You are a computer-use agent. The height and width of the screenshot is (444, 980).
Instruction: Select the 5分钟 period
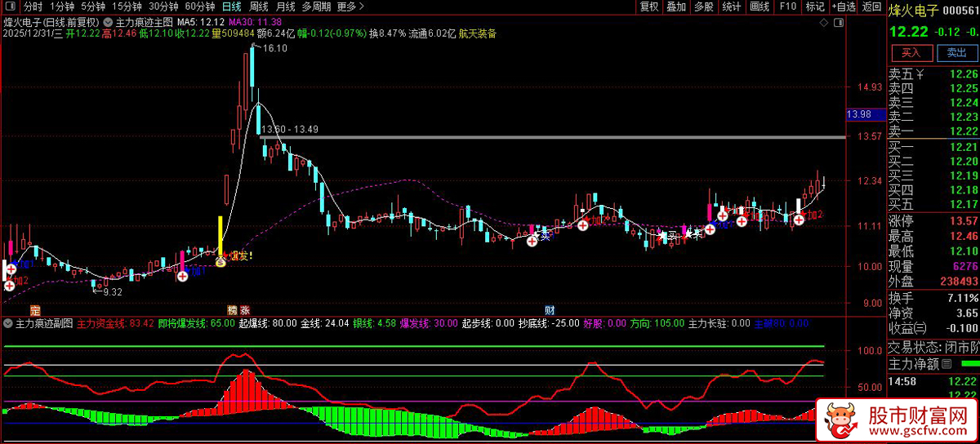point(94,7)
